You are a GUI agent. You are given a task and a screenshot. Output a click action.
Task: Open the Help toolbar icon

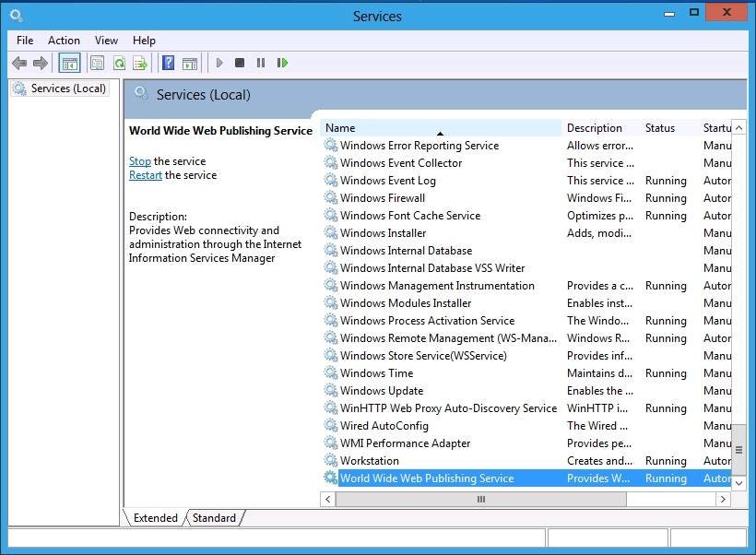coord(169,63)
